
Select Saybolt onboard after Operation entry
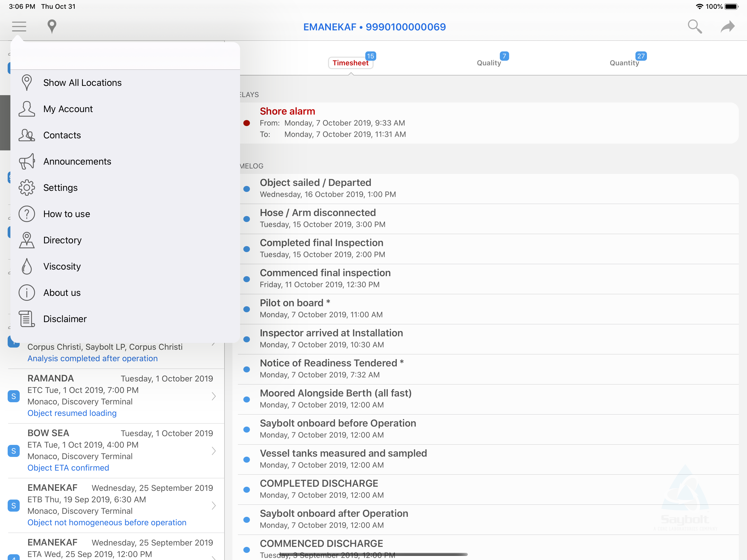tap(488, 520)
